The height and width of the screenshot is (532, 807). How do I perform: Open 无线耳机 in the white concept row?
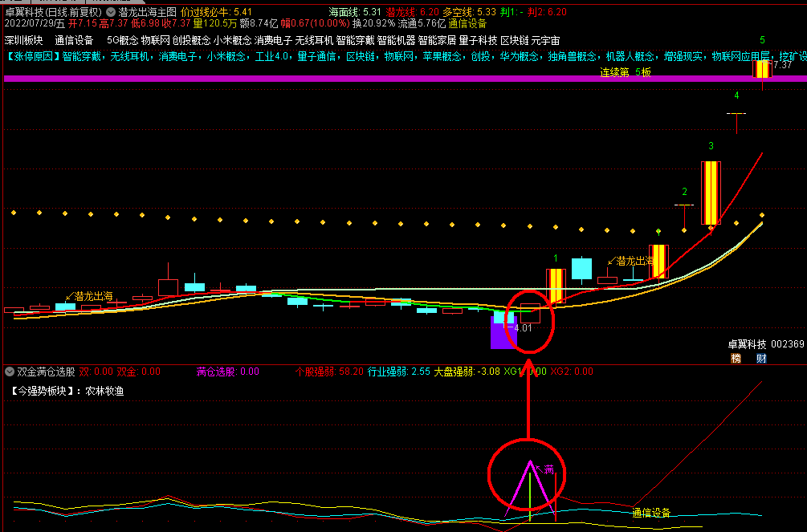(x=314, y=41)
